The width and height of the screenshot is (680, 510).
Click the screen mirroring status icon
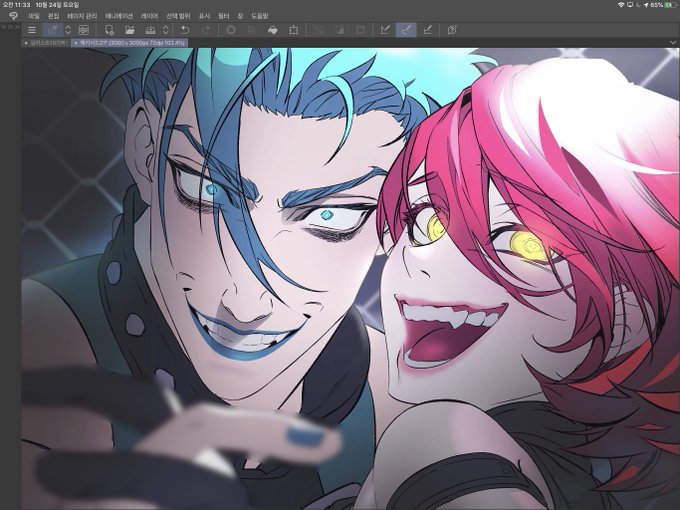630,5
